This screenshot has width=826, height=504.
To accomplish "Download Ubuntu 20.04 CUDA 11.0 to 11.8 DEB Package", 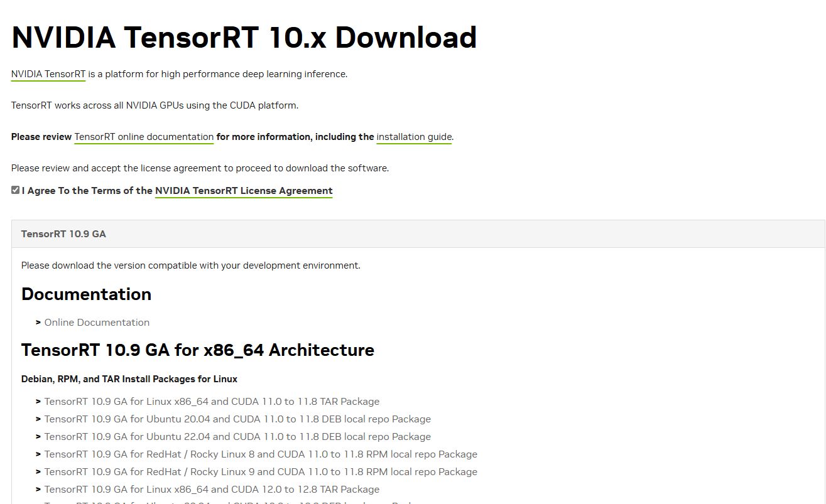I will pos(237,419).
